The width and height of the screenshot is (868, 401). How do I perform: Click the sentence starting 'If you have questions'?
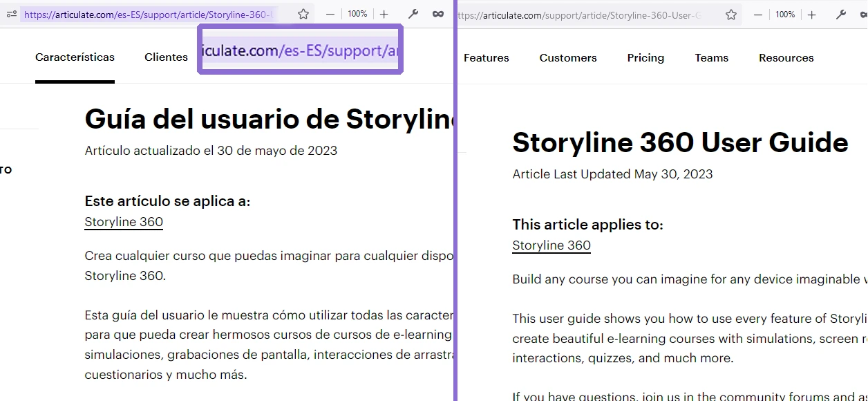(x=690, y=397)
